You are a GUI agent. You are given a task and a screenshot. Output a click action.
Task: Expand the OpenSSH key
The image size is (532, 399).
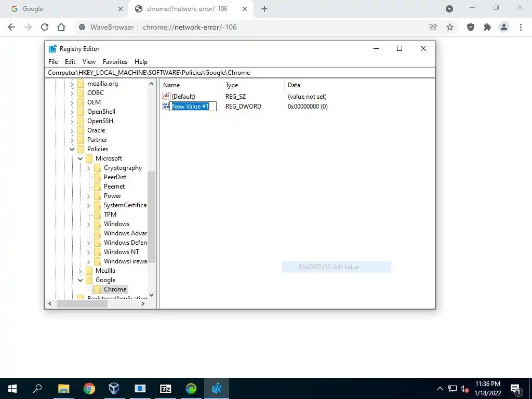[72, 121]
